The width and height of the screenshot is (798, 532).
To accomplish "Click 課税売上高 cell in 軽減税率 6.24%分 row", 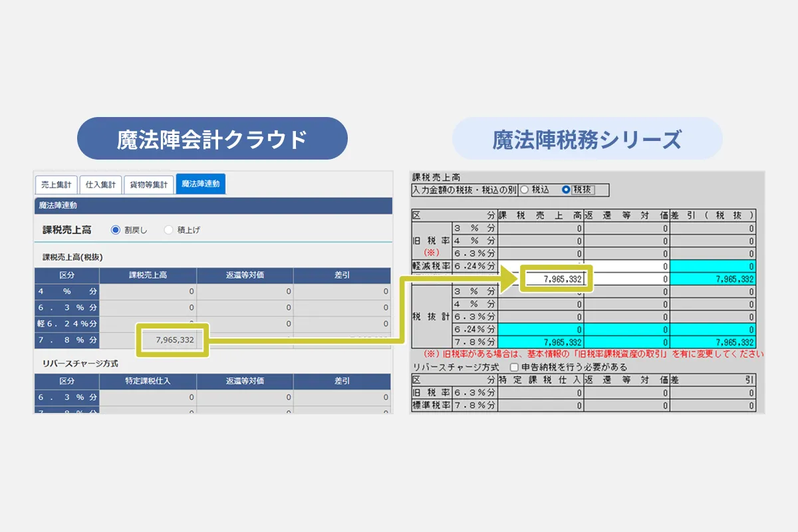I will [x=541, y=266].
